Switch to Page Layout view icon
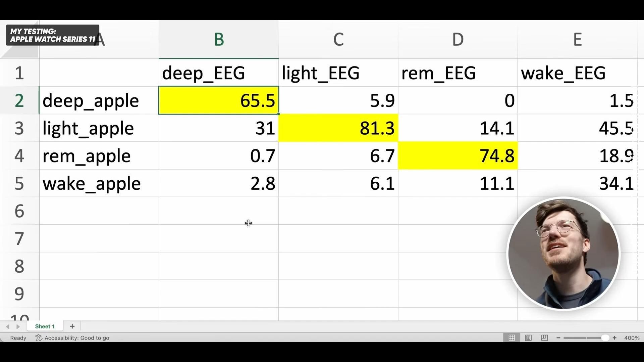Image resolution: width=644 pixels, height=362 pixels. pos(528,338)
